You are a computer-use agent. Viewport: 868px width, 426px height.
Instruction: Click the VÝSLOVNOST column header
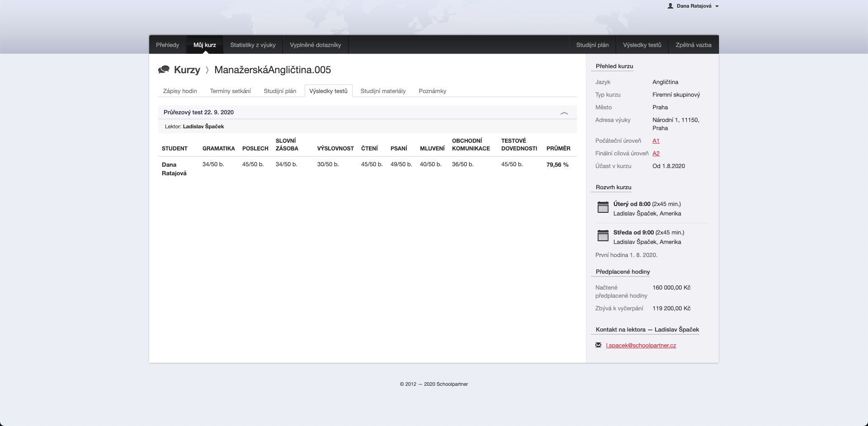(x=335, y=148)
